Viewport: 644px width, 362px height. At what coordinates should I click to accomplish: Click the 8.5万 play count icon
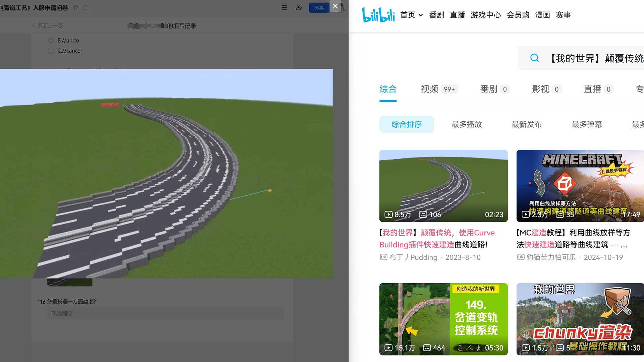[388, 215]
